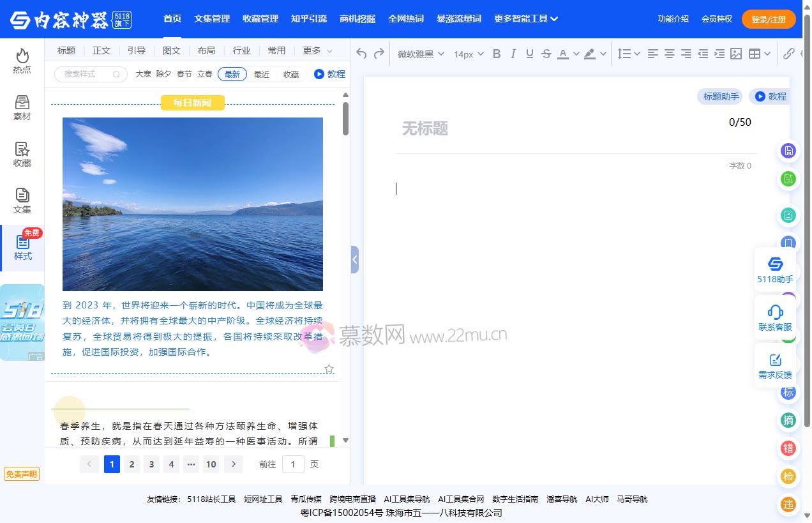The height and width of the screenshot is (523, 812).
Task: Click the 搜索样式 search field
Action: (x=86, y=74)
